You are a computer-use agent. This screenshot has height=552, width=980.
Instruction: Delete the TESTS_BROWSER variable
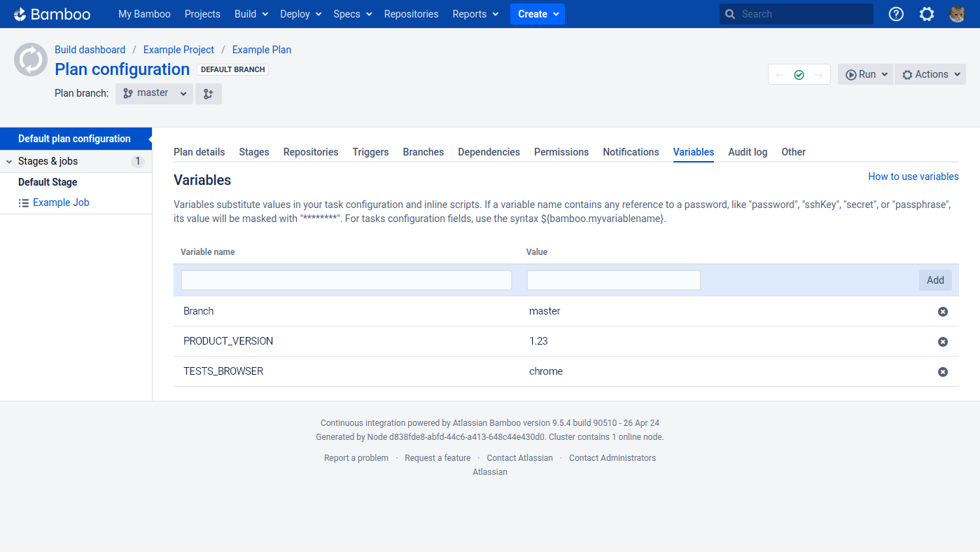943,372
